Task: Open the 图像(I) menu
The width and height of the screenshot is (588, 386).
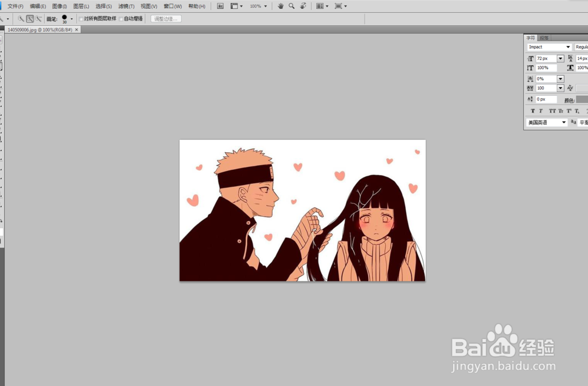Action: tap(59, 6)
